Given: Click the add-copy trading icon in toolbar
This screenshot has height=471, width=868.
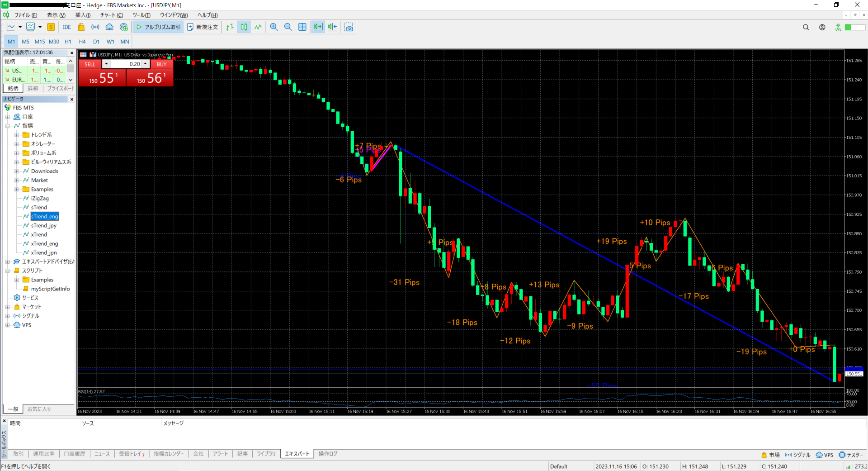Looking at the screenshot, I should pyautogui.click(x=124, y=27).
